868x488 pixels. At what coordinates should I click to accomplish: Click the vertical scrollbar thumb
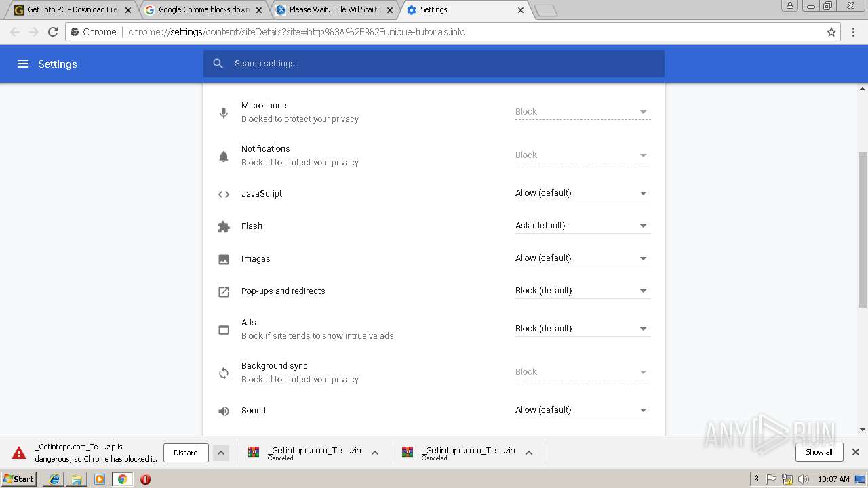click(x=863, y=229)
